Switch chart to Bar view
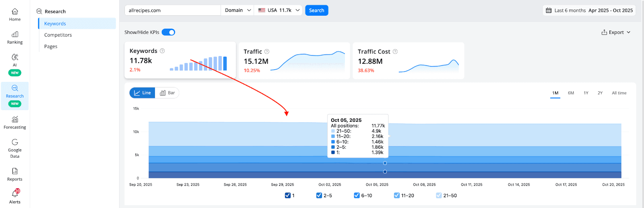The image size is (644, 208). 167,93
